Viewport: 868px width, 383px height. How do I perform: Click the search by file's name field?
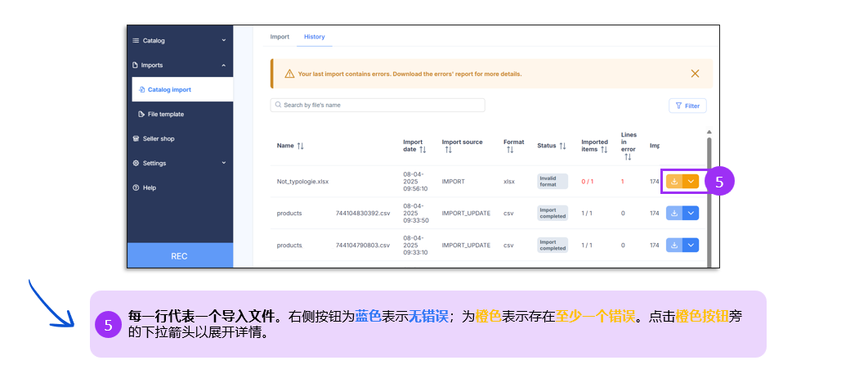[x=378, y=106]
